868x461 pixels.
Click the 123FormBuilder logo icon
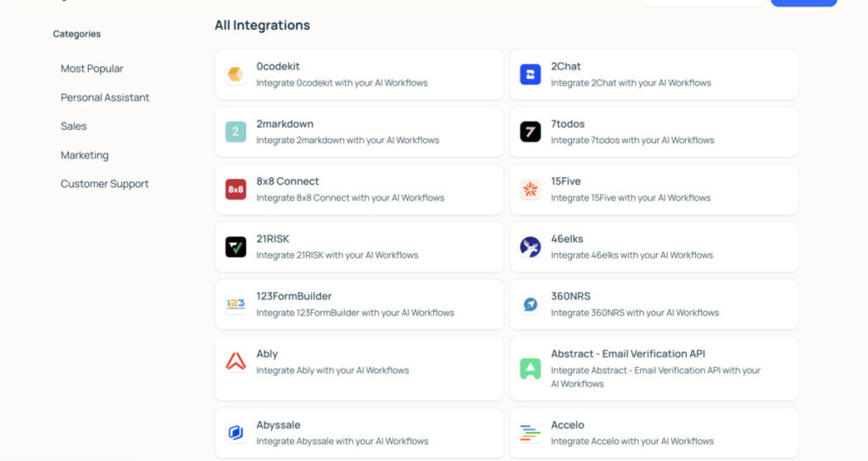tap(236, 304)
